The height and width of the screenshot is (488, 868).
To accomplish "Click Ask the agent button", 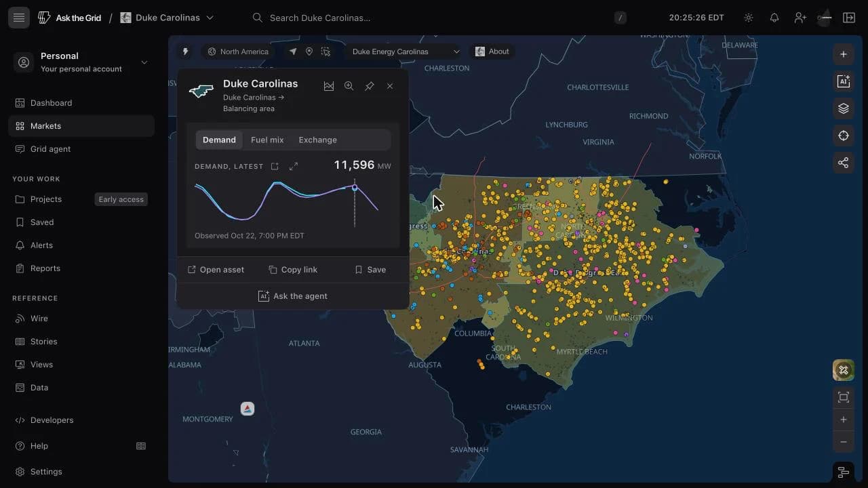I will (293, 296).
